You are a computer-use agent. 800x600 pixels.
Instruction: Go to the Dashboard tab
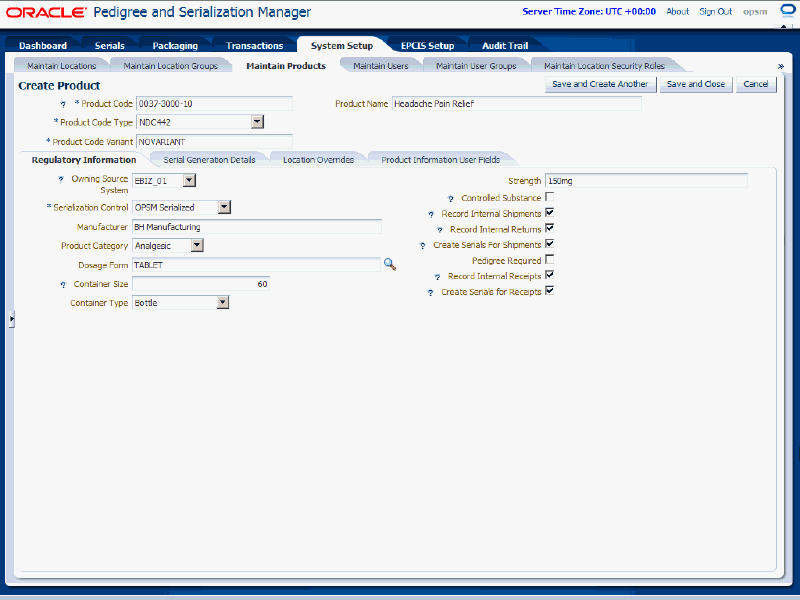(x=43, y=45)
